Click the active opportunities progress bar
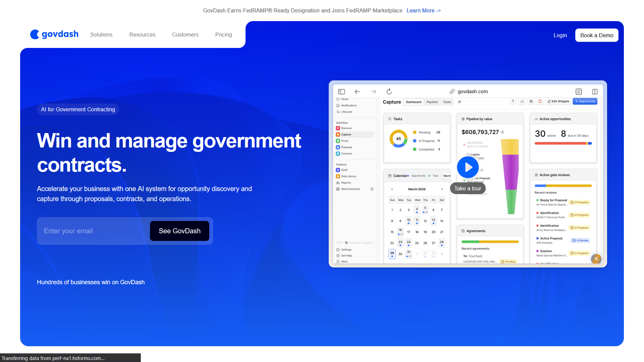 pos(563,143)
